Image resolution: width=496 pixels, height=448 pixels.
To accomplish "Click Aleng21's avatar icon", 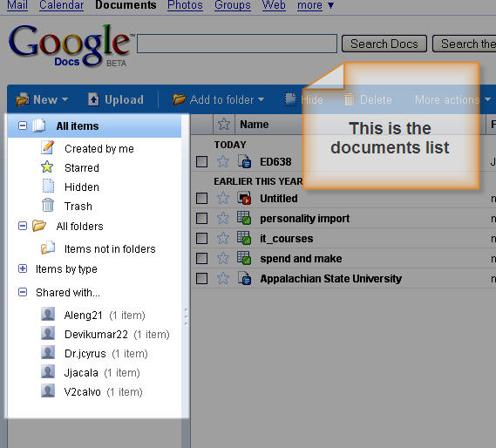I will pos(48,314).
